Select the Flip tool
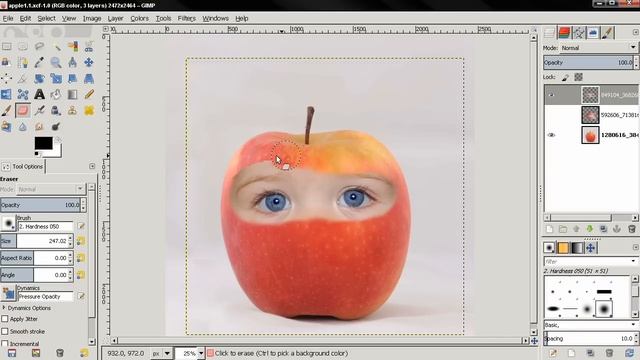 coord(7,94)
